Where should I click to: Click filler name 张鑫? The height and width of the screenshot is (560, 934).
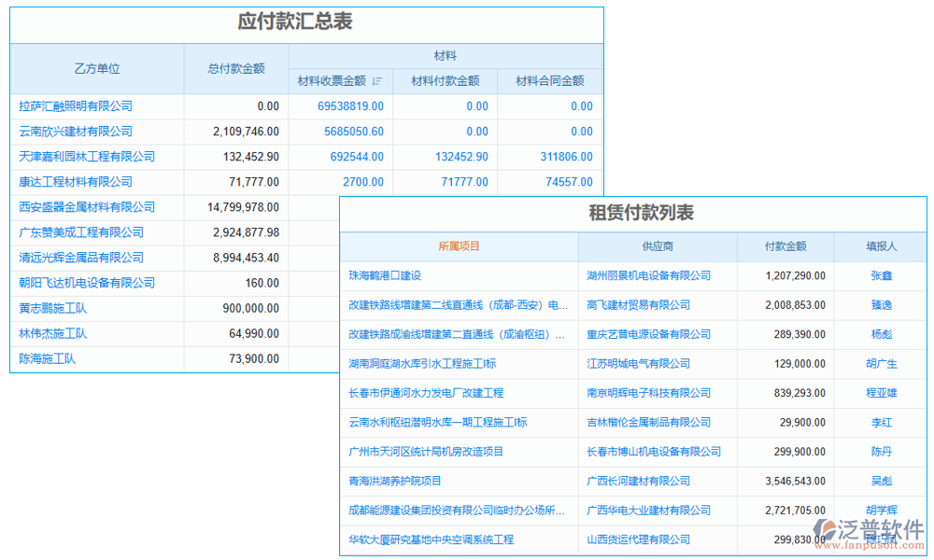879,275
